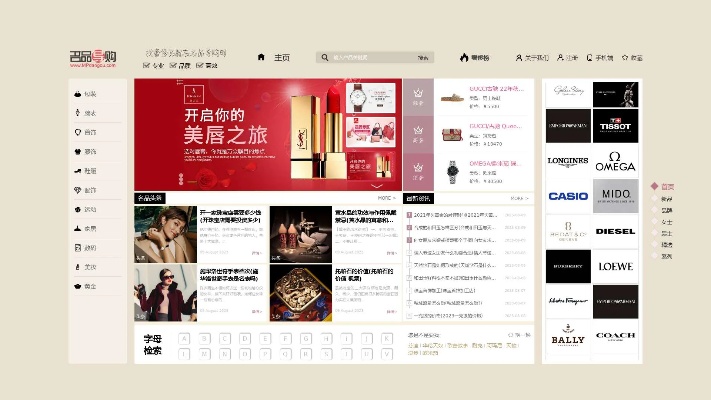Screen dimensions: 711x400
Task: Open crown ranking tab beside GUCCI sandal
Action: (x=418, y=97)
